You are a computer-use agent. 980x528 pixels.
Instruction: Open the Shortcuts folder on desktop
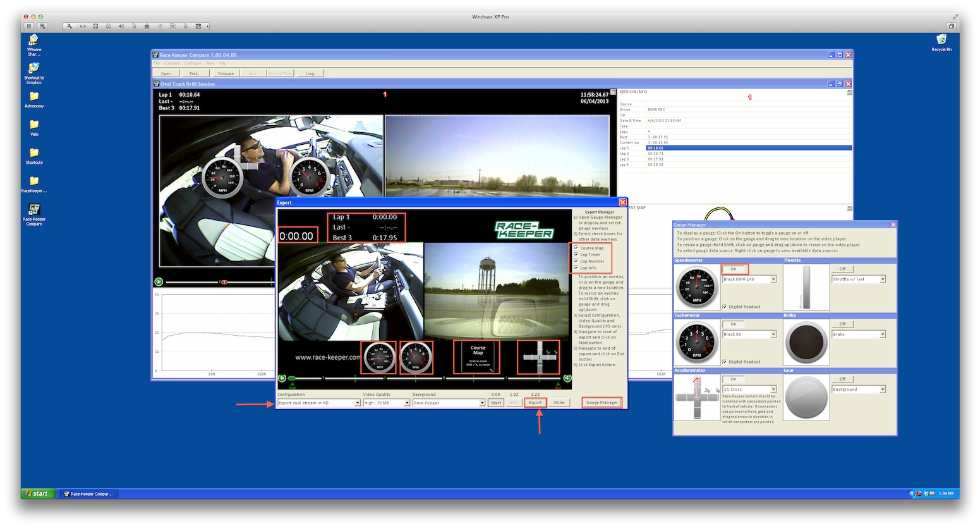pyautogui.click(x=34, y=157)
